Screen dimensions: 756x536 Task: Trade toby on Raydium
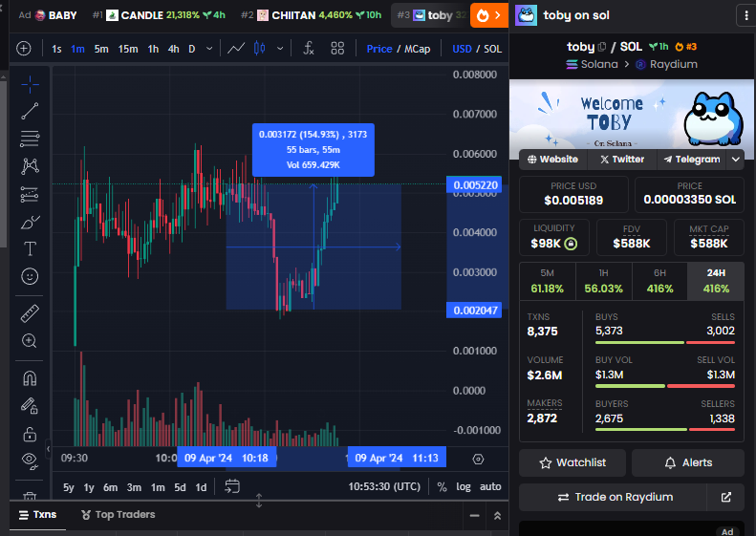(613, 497)
